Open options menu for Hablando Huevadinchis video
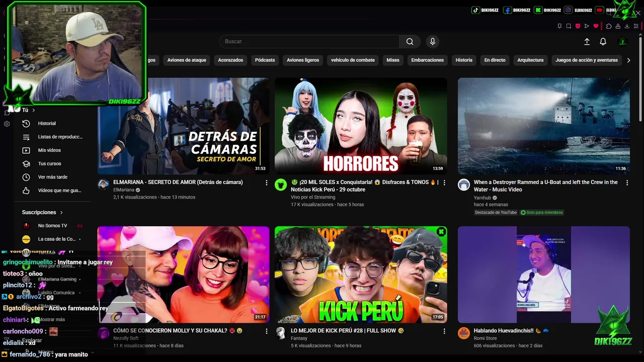This screenshot has height=362, width=644. [x=627, y=331]
